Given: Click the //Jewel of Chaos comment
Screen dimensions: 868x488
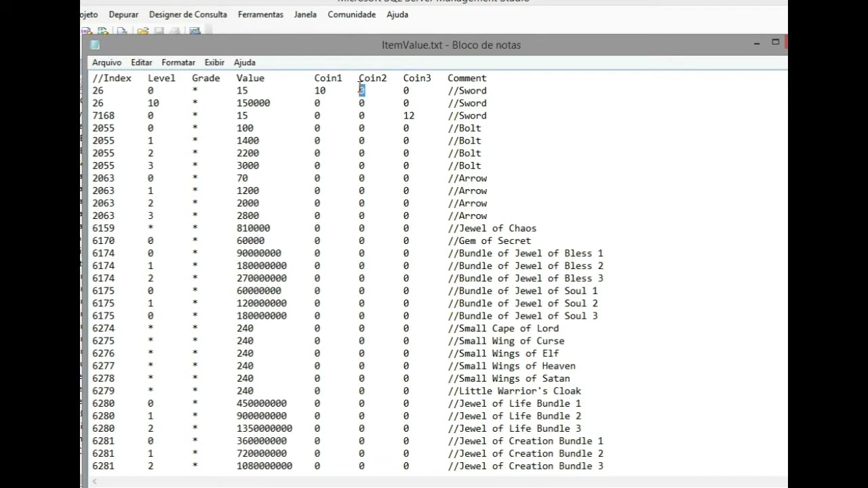Looking at the screenshot, I should click(492, 228).
